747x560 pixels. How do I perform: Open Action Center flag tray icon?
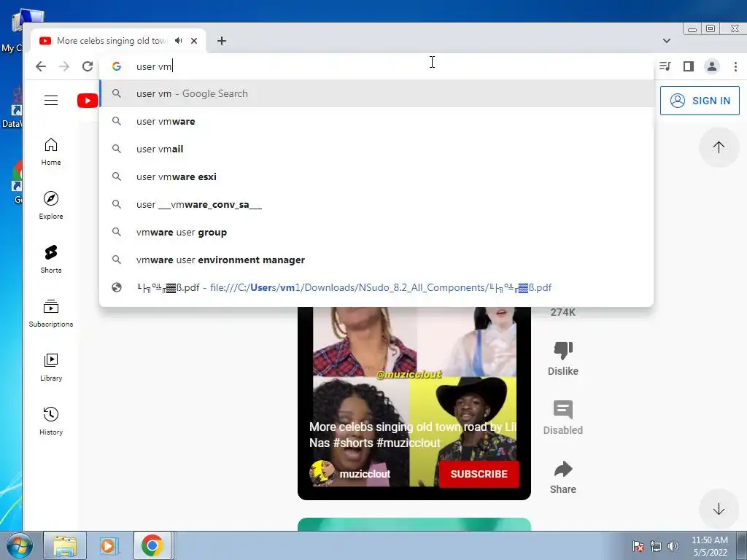click(x=638, y=546)
